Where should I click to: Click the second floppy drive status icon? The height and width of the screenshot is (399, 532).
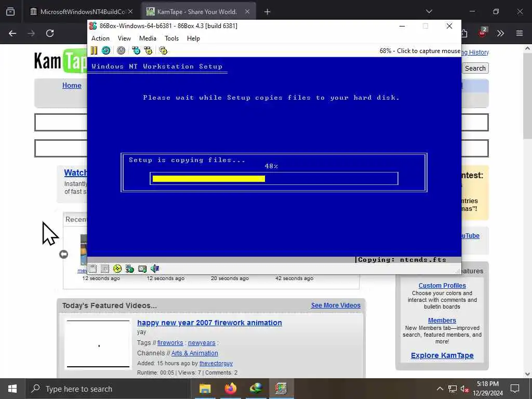105,269
